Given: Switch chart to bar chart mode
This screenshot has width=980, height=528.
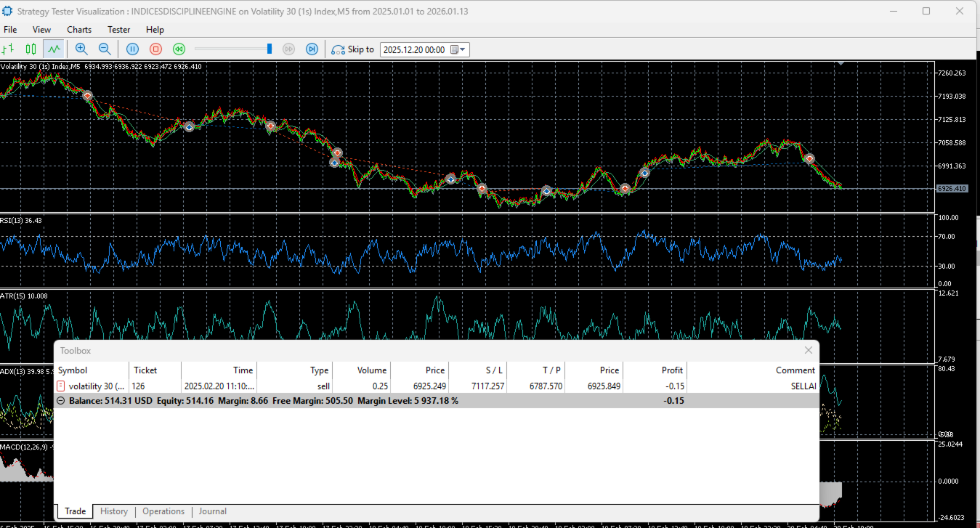Looking at the screenshot, I should (9, 49).
